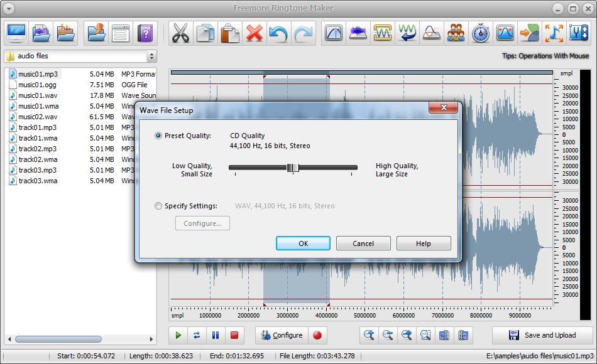The height and width of the screenshot is (364, 597).
Task: Click the monitor icon in the toolbar
Action: 16,33
